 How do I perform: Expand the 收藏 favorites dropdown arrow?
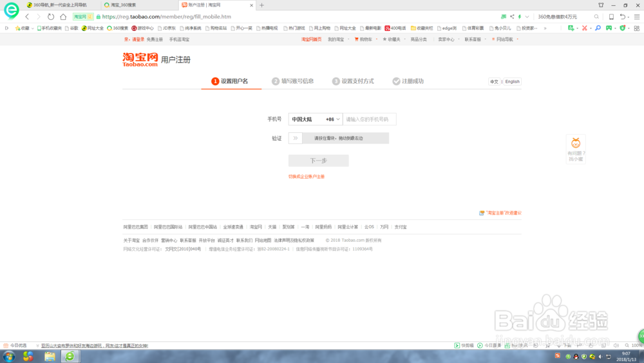point(32,28)
